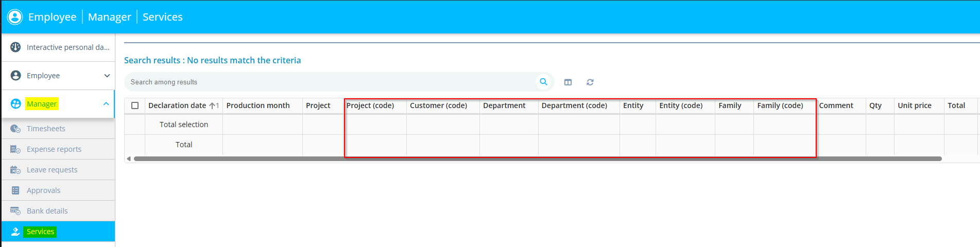Click the refresh results icon
Screen dimensions: 980x247
point(590,82)
